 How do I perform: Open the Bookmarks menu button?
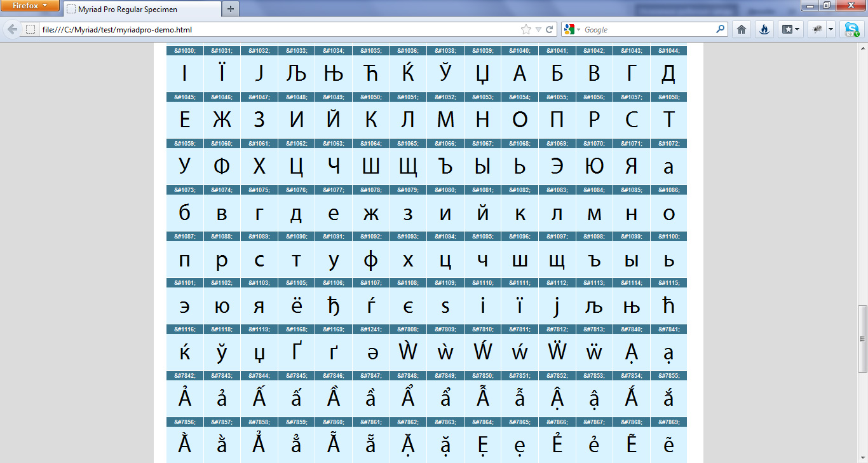(x=791, y=29)
